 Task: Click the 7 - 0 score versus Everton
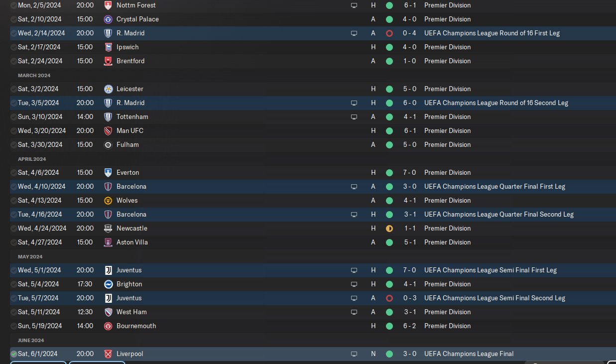point(409,172)
